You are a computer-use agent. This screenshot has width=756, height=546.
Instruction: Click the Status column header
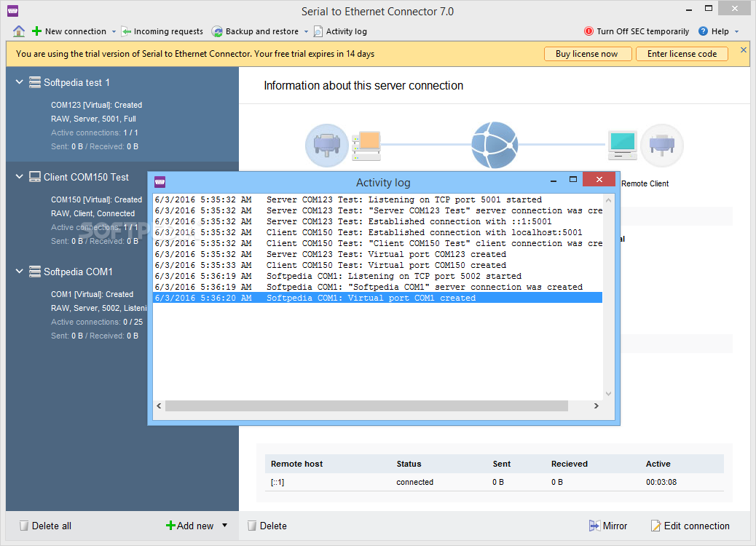point(409,464)
